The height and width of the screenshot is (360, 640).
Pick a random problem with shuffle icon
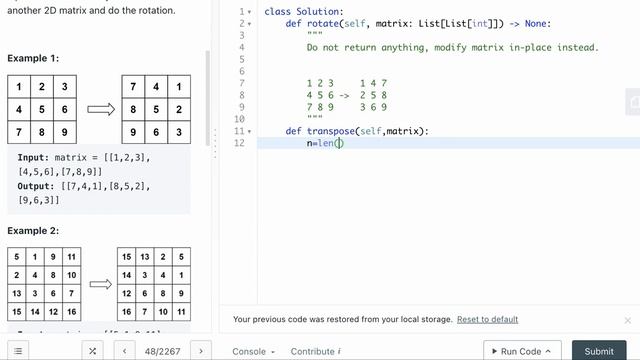click(x=92, y=351)
